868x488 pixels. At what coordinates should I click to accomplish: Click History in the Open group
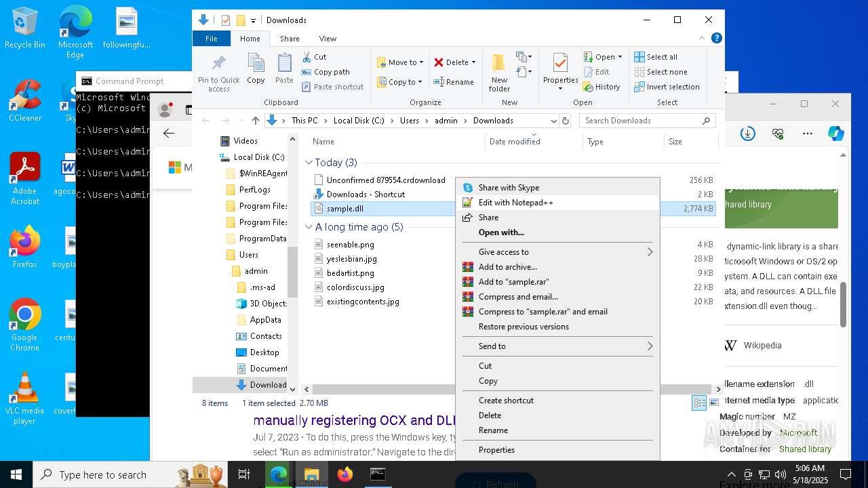point(601,87)
